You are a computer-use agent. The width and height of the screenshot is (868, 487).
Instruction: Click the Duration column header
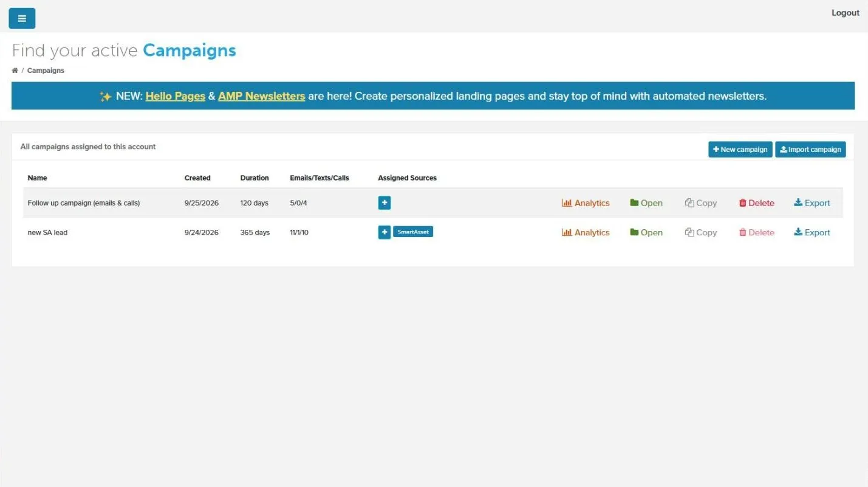pyautogui.click(x=255, y=178)
